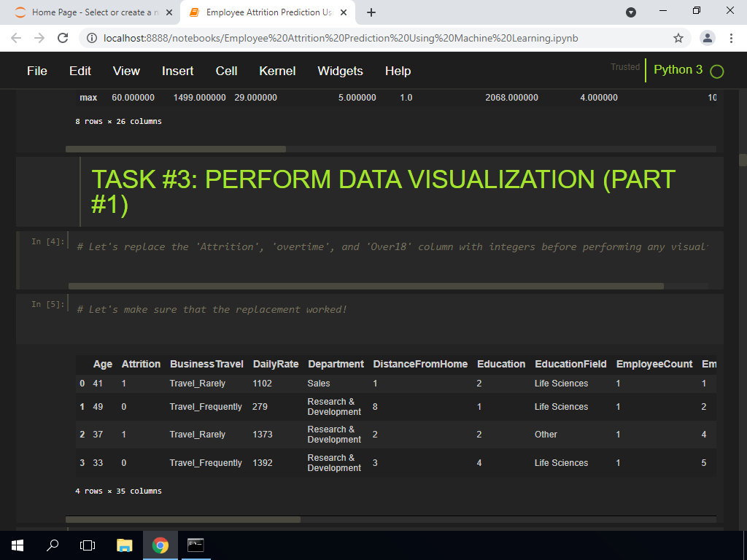This screenshot has height=560, width=747.
Task: Open the View menu
Action: tap(126, 71)
